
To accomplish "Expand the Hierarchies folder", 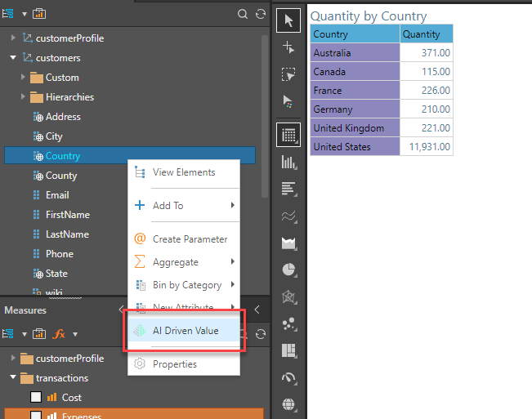I will click(24, 97).
